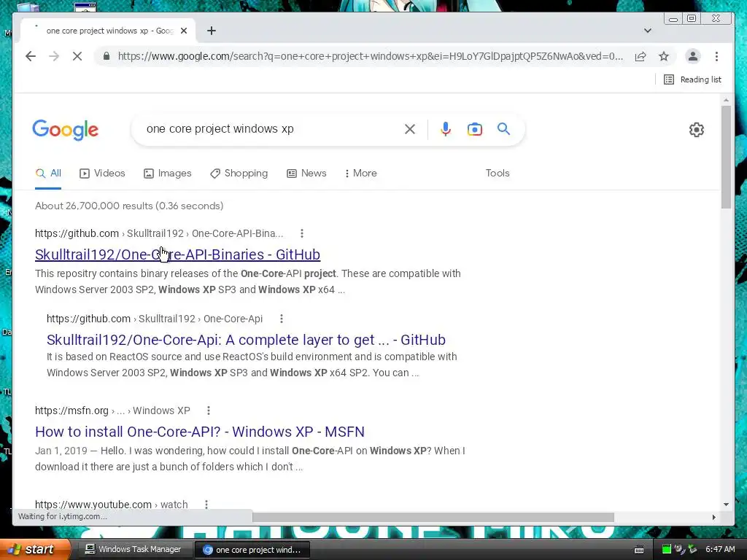The height and width of the screenshot is (560, 747).
Task: Select the Chrome taskbar button
Action: [x=252, y=550]
